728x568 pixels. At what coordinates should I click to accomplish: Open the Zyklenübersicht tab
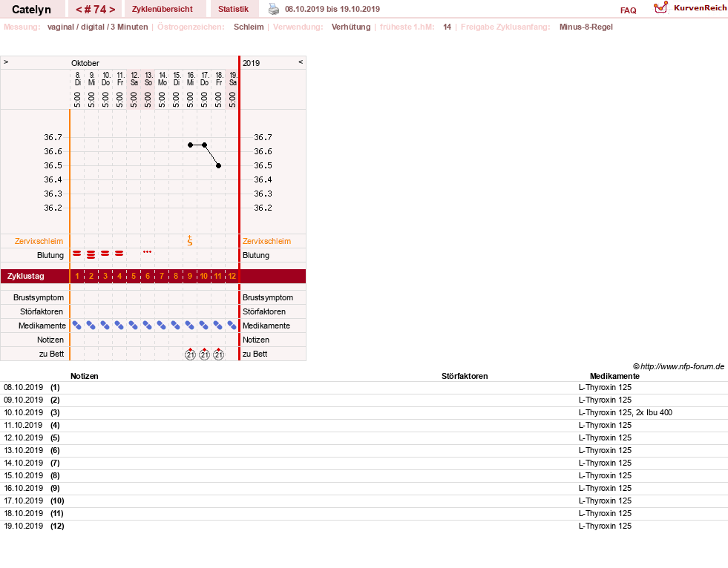(x=163, y=9)
